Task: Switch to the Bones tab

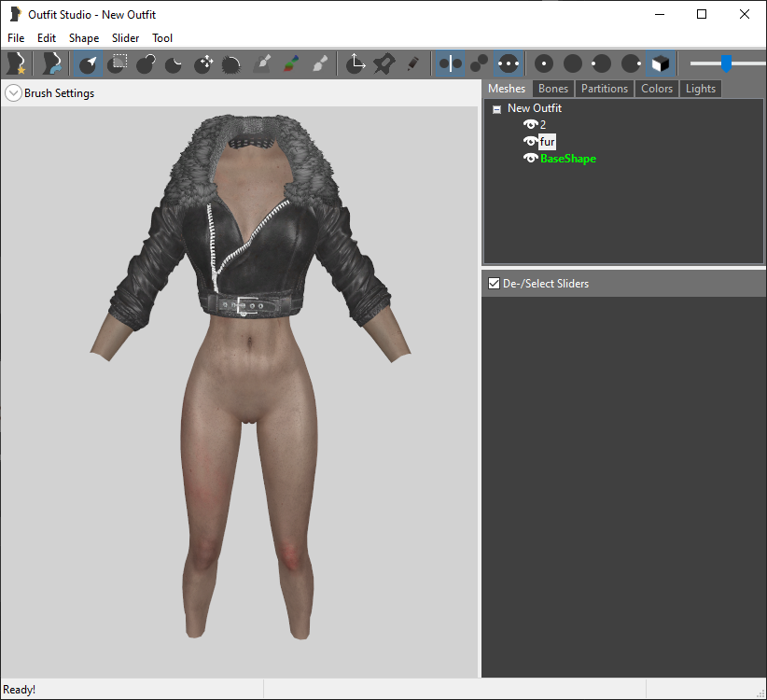Action: coord(553,89)
